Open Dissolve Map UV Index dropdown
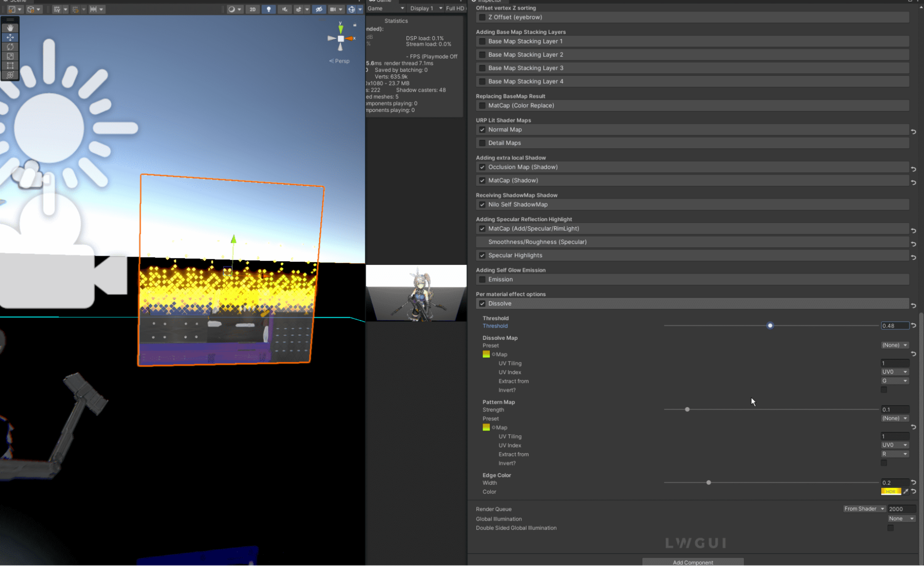Viewport: 924px width, 566px height. 894,372
